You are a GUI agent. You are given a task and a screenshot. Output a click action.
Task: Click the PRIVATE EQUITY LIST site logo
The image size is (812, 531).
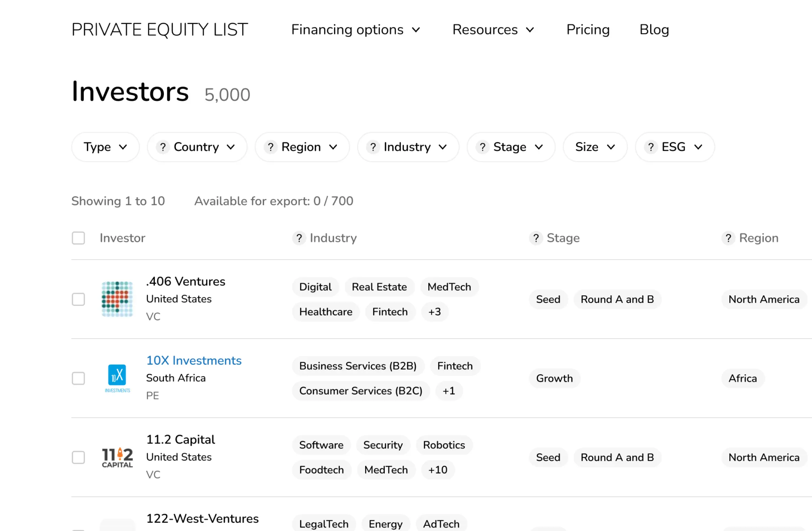click(x=160, y=29)
